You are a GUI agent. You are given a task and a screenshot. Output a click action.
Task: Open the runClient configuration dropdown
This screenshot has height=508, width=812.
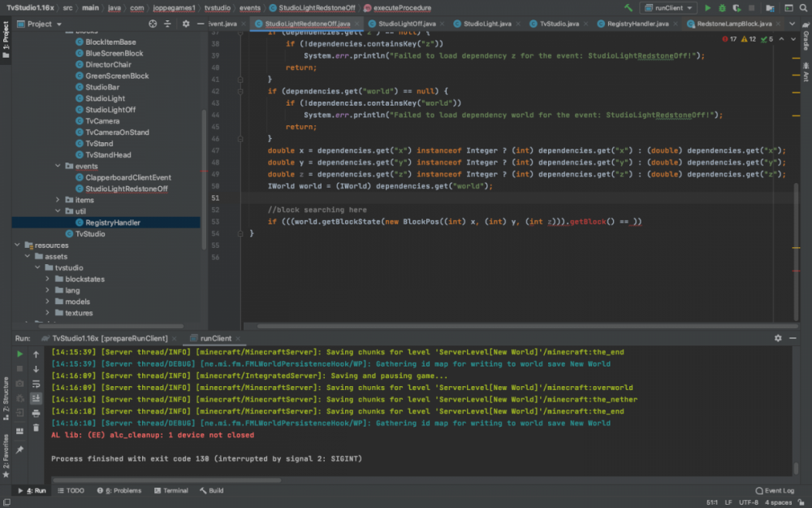[x=668, y=8]
